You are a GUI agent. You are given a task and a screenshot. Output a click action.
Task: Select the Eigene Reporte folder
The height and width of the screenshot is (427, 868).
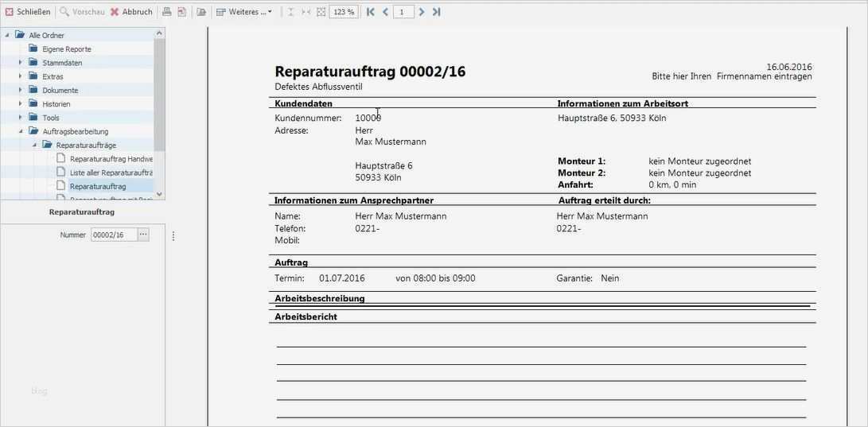(67, 49)
